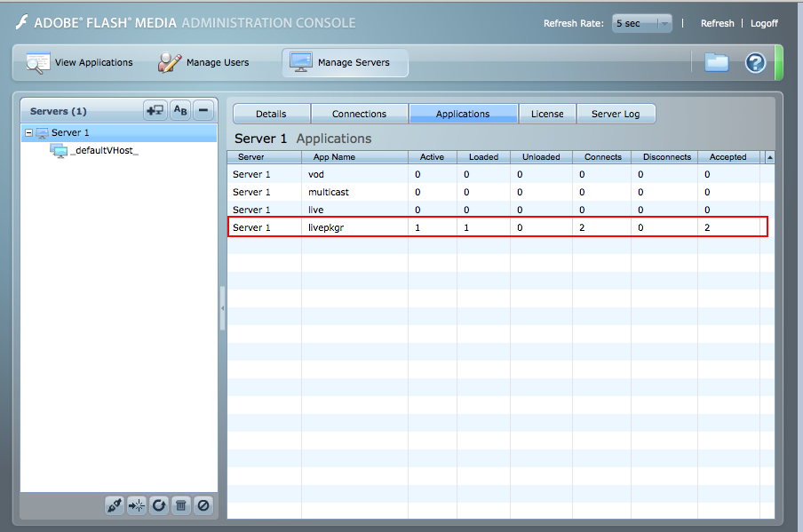Screen dimensions: 803x532
Task: Sort by the Active column header
Action: click(433, 157)
